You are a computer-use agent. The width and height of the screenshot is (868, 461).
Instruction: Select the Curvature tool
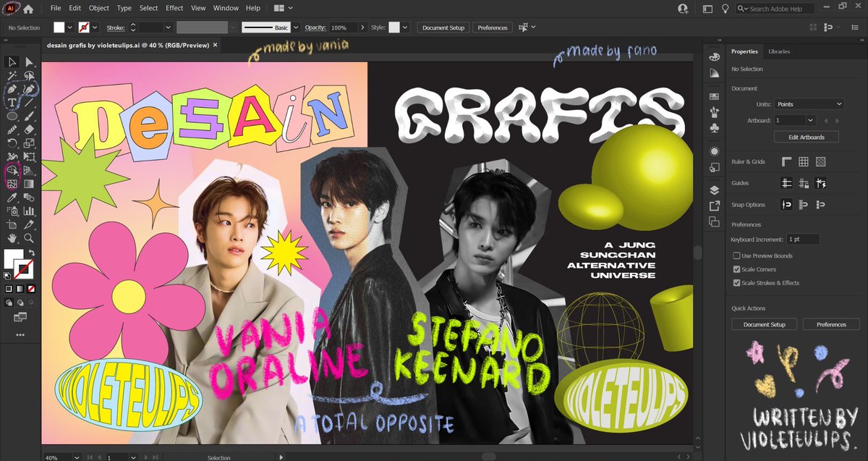(x=29, y=89)
